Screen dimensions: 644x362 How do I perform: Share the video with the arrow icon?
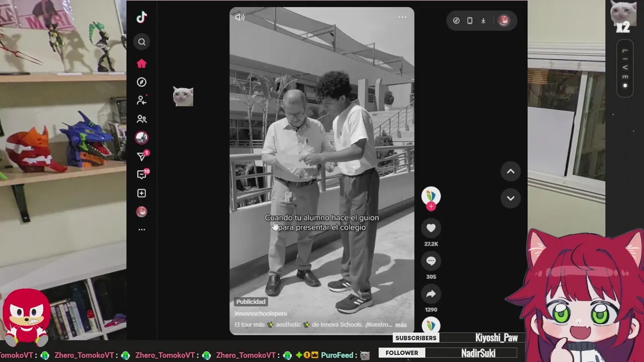coord(431,294)
